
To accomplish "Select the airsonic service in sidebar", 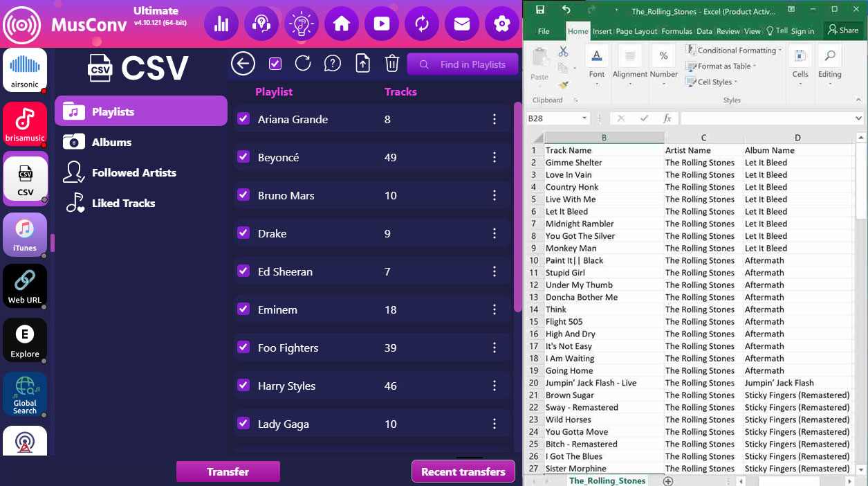I will 25,71.
